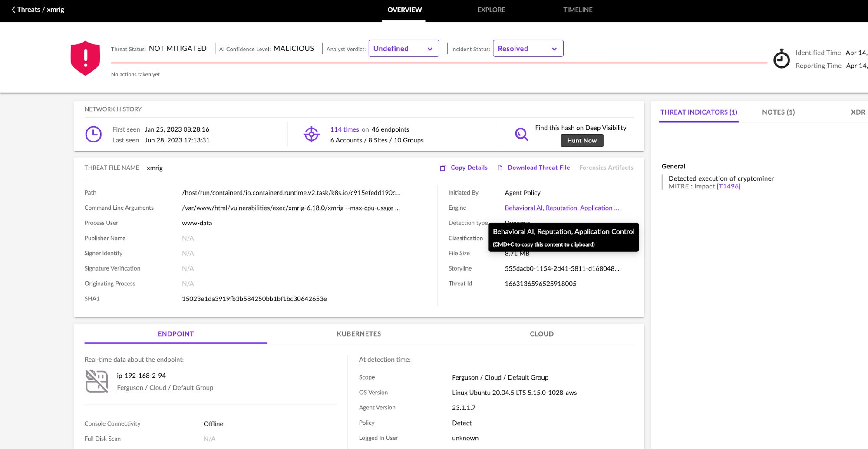Click the offline endpoint device icon
The width and height of the screenshot is (868, 449).
tap(97, 381)
